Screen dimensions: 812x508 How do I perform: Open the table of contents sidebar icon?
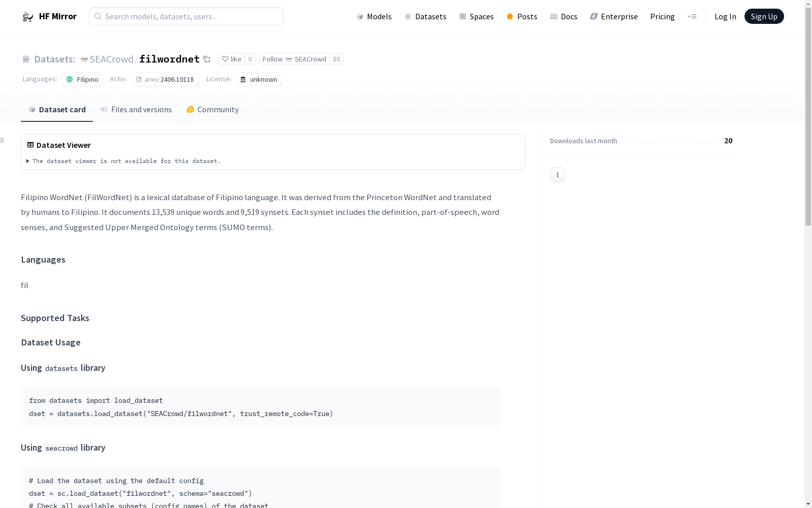tap(3, 140)
